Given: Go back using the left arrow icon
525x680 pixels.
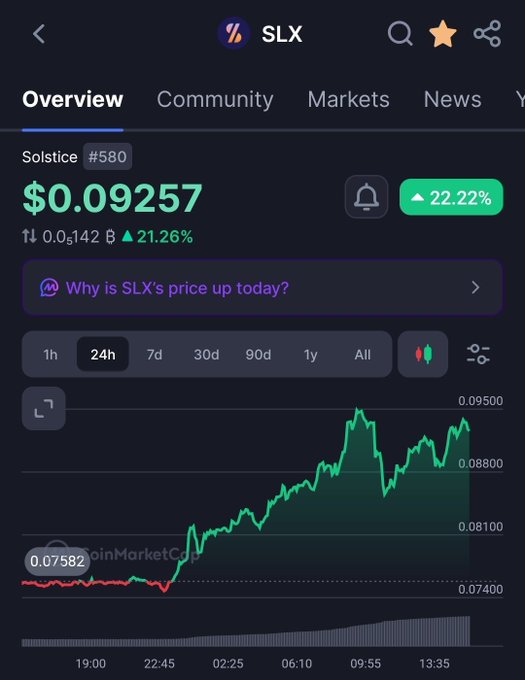Looking at the screenshot, I should click(39, 34).
